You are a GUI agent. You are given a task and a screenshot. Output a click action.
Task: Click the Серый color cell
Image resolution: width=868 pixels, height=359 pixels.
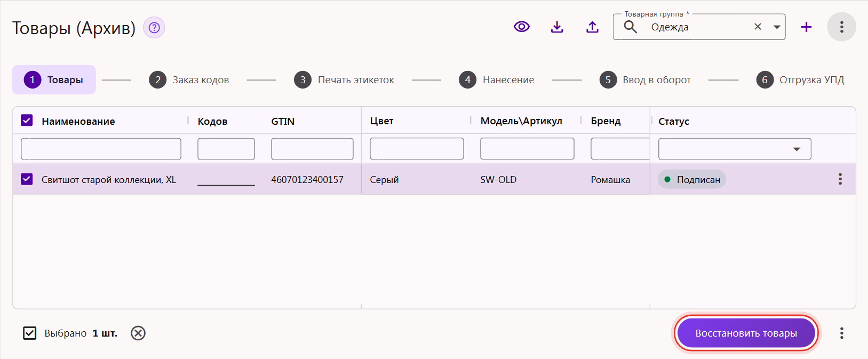(384, 180)
